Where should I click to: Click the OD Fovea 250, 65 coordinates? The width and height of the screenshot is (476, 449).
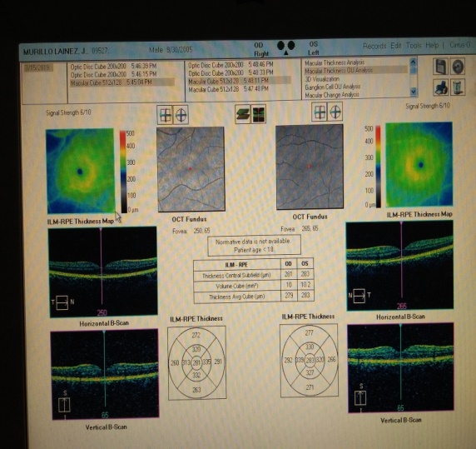191,231
